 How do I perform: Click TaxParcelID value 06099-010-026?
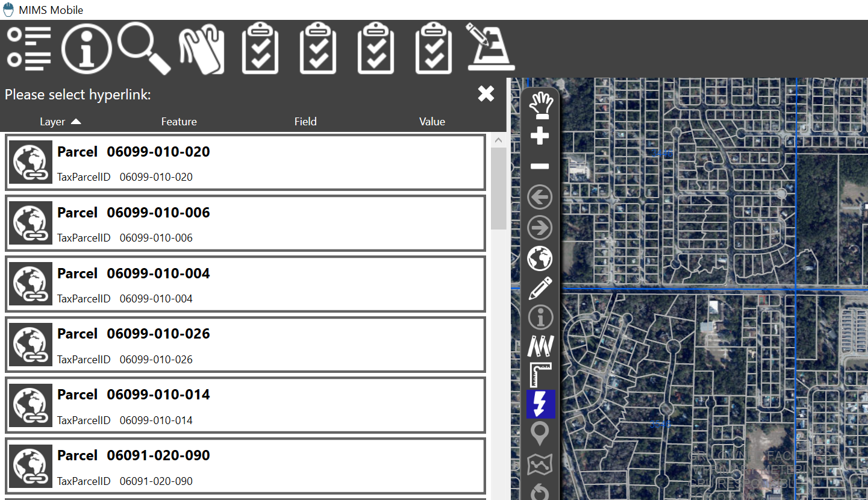pyautogui.click(x=156, y=360)
